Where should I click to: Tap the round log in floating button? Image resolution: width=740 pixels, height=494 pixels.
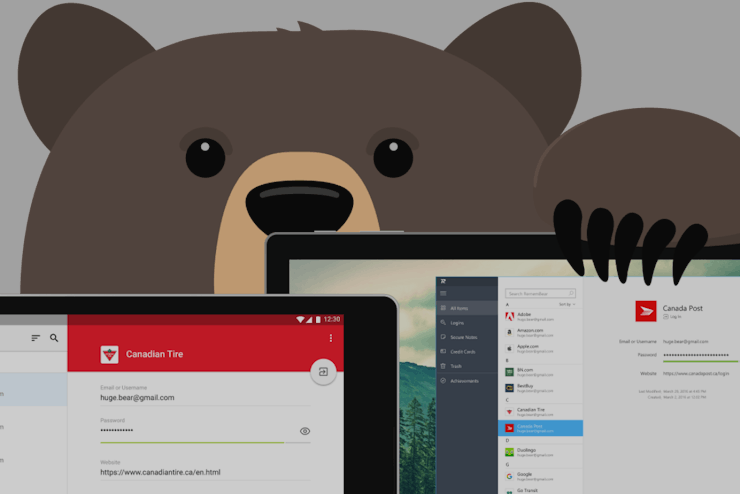click(x=323, y=372)
